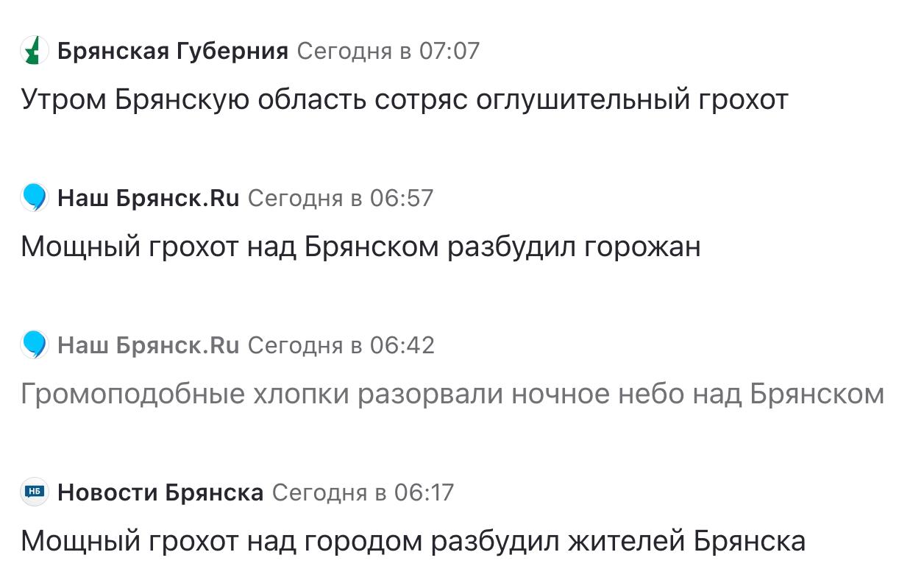The image size is (924, 580).
Task: Open headline Мощный грохот над городом разбудил жителей
Action: coord(413,542)
